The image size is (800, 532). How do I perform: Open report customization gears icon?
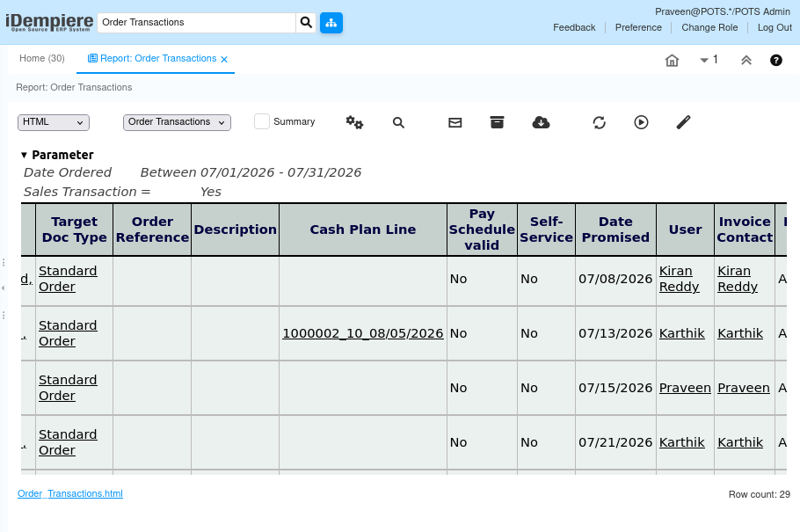(x=354, y=122)
